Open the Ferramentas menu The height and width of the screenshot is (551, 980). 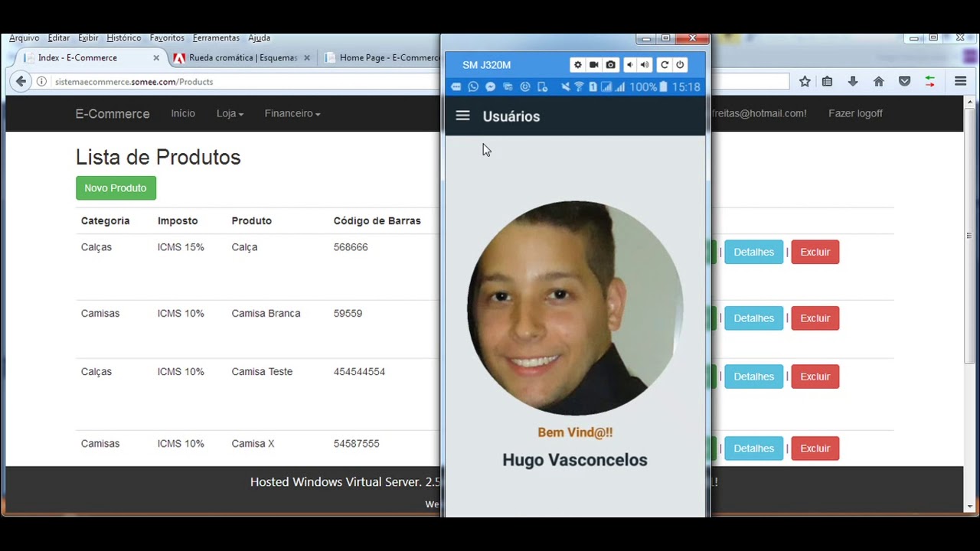216,37
